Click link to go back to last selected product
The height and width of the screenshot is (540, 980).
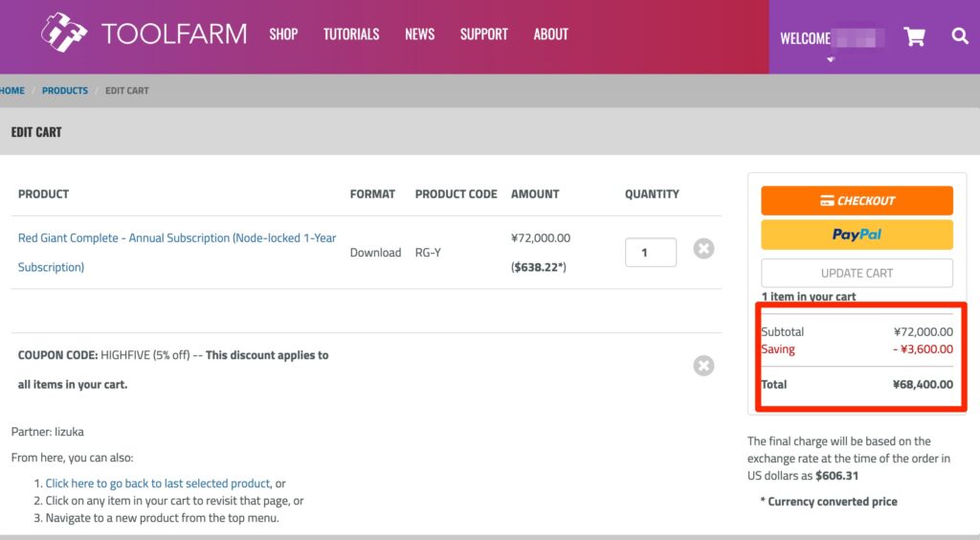(158, 484)
